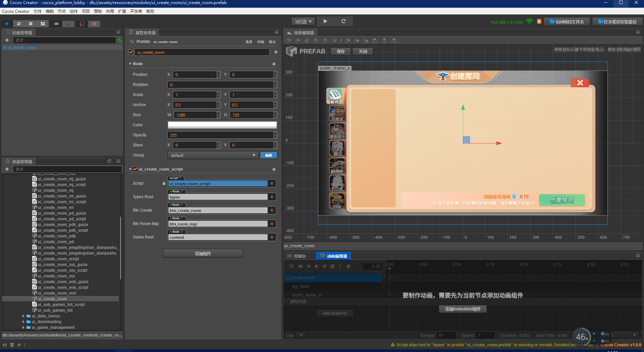Click the 添加Animation组件 button
Screen dimensions: 644x352
tap(463, 309)
